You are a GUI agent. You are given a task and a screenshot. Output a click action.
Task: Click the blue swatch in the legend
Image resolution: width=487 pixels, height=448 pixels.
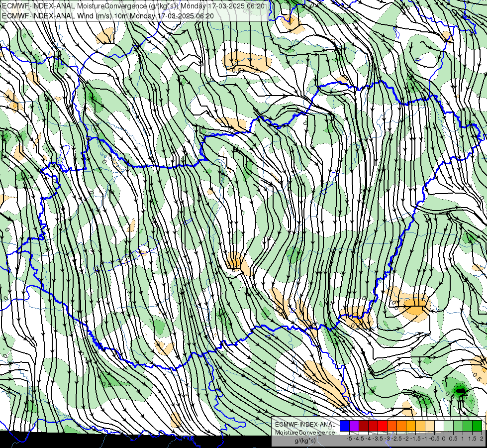click(x=345, y=426)
